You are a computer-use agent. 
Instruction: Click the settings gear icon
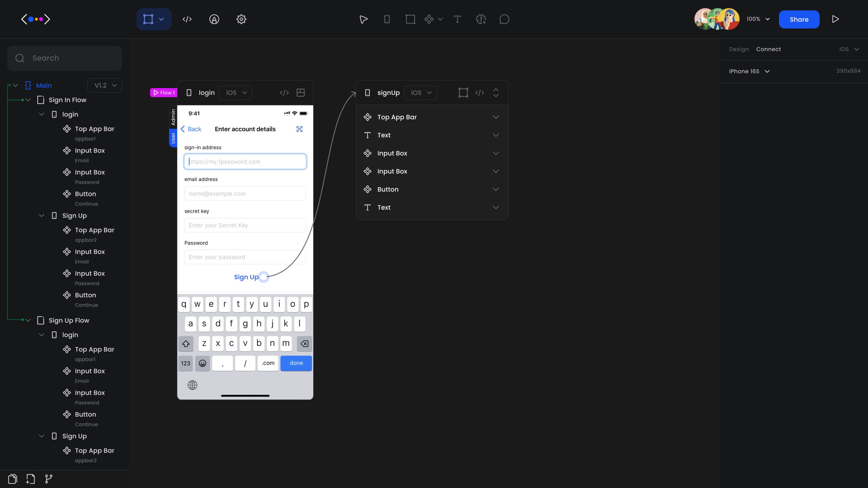(241, 19)
